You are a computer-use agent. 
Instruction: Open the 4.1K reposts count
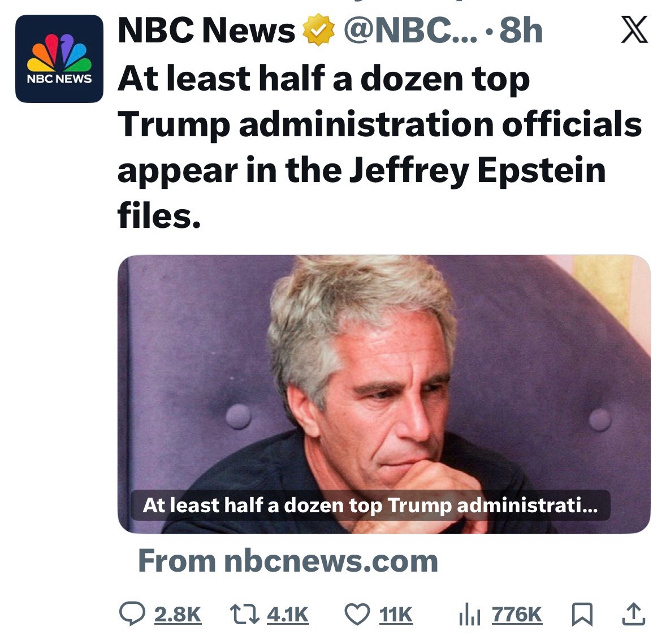tap(288, 614)
